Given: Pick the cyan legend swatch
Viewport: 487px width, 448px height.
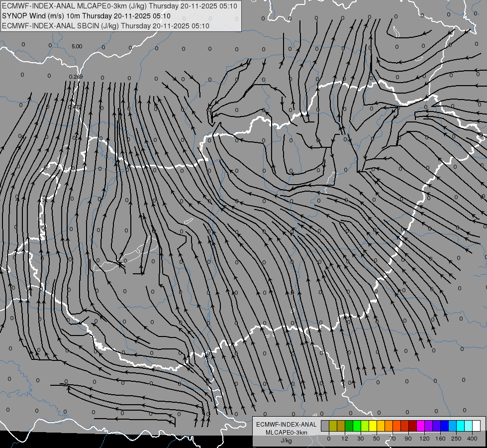Looking at the screenshot, I should pos(461,426).
